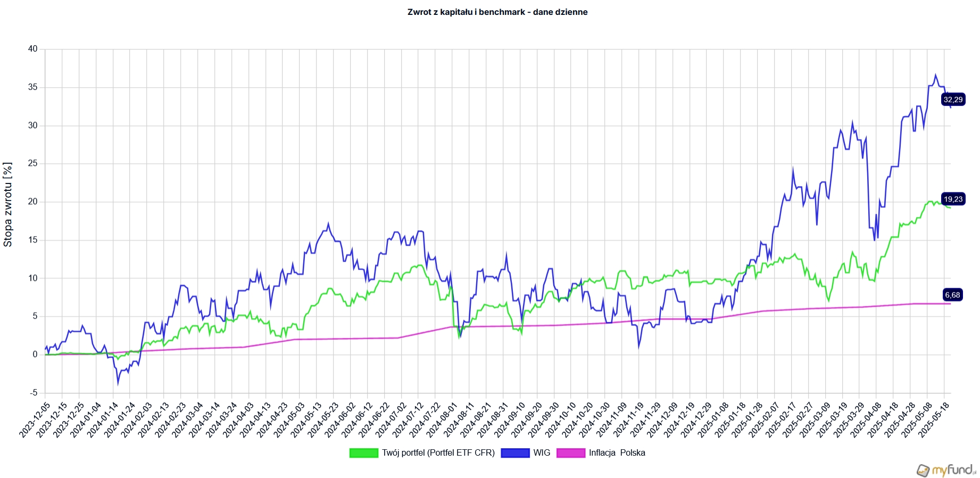Select the 2023-12-05 date label on x-axis

point(35,420)
